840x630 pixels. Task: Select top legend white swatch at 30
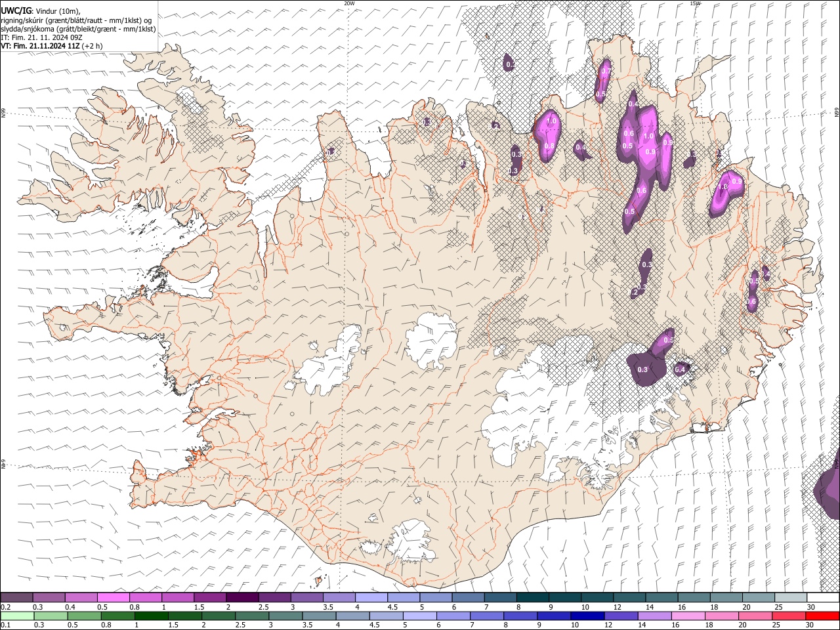click(x=822, y=598)
